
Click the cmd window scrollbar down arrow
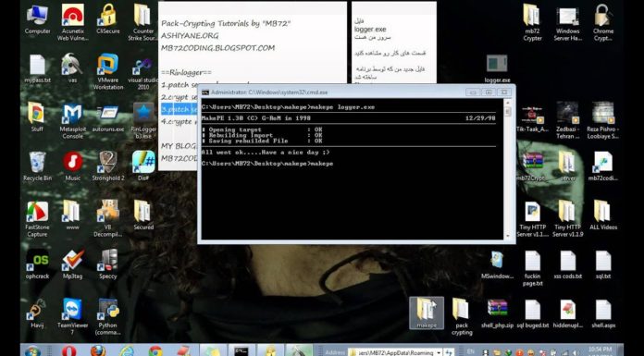tap(508, 236)
